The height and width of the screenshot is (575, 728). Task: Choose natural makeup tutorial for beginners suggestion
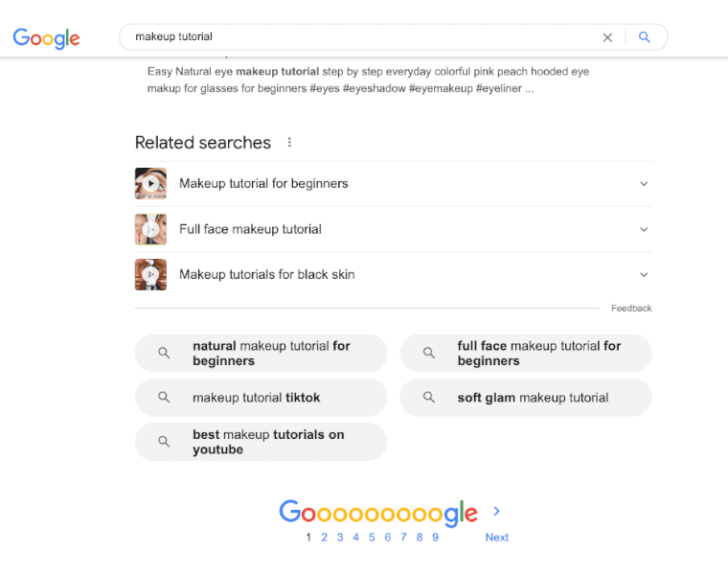tap(261, 354)
